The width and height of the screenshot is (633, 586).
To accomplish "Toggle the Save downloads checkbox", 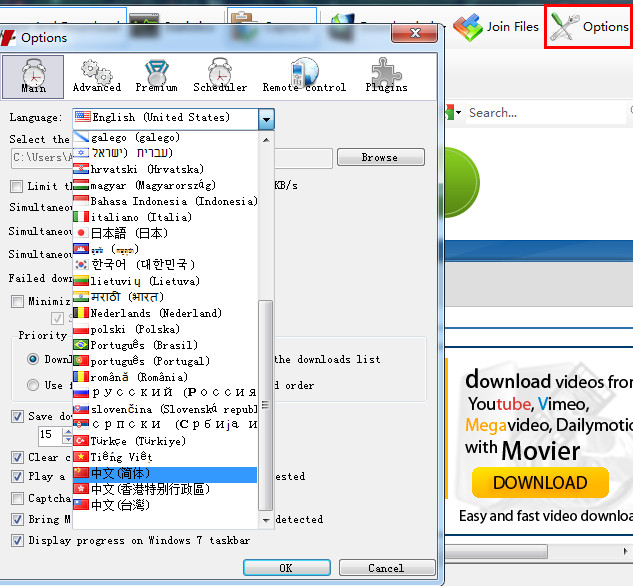I will (17, 416).
